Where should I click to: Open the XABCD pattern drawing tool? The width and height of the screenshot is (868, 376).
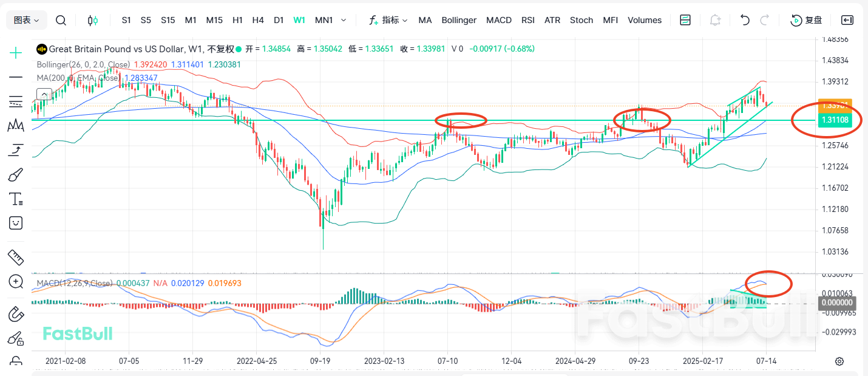coord(16,126)
